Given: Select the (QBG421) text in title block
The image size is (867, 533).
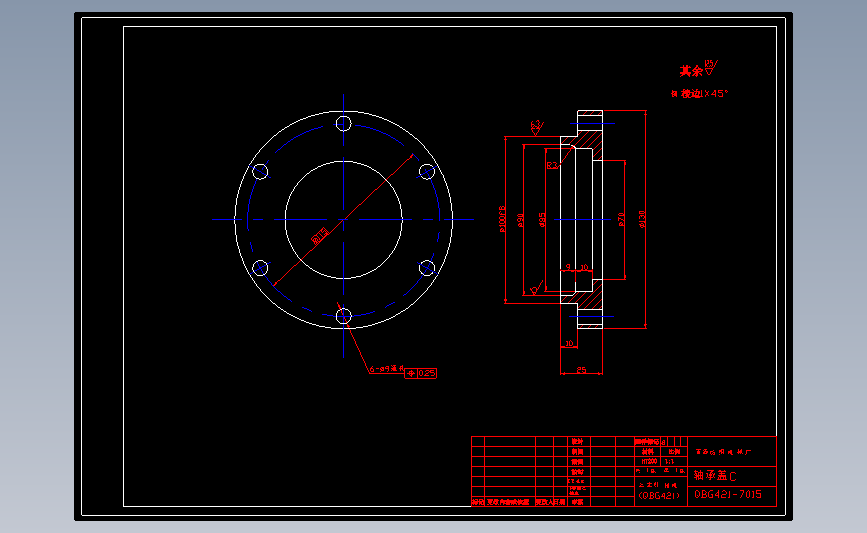Looking at the screenshot, I should [x=659, y=496].
